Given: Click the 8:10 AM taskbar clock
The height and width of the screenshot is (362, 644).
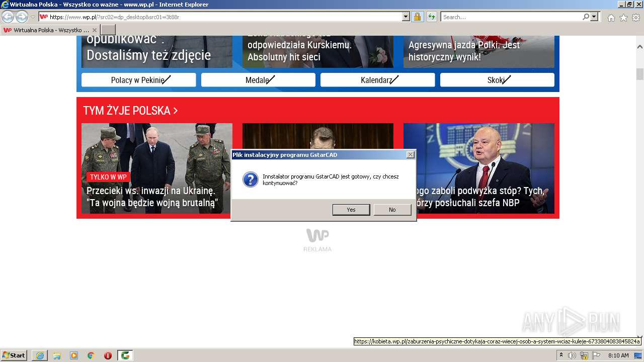Looking at the screenshot, I should [x=618, y=355].
